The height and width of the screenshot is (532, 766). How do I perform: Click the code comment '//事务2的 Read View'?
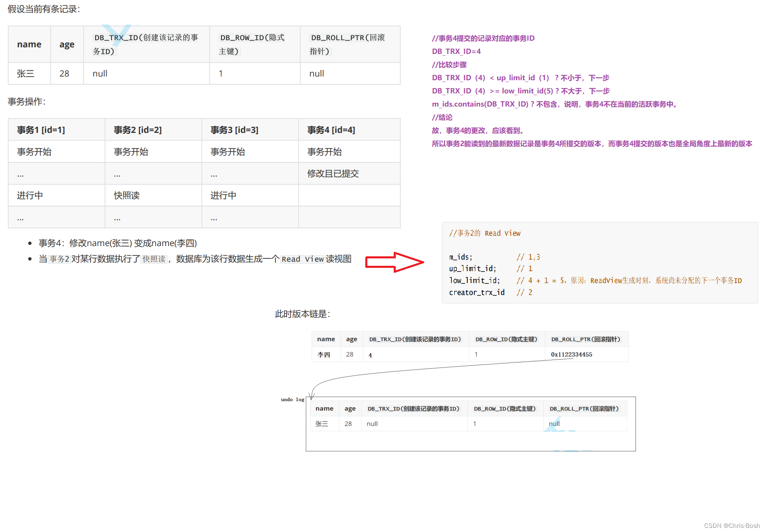[x=485, y=233]
